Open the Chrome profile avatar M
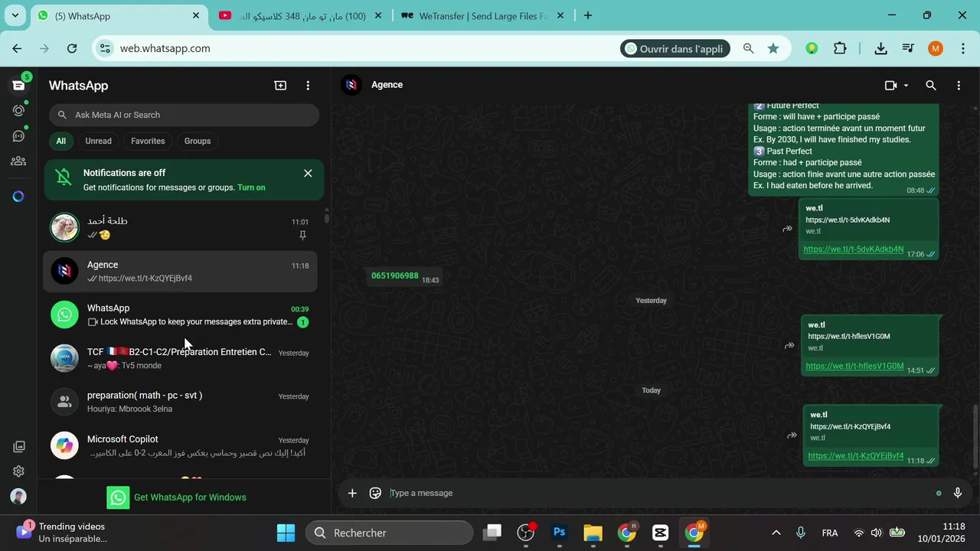 (x=935, y=48)
